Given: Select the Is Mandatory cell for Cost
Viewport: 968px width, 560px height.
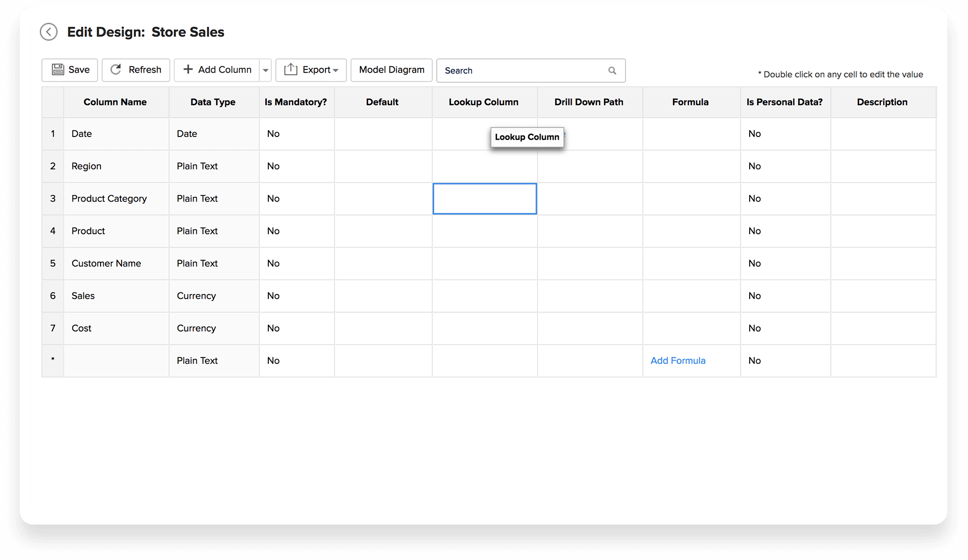Looking at the screenshot, I should (x=296, y=328).
